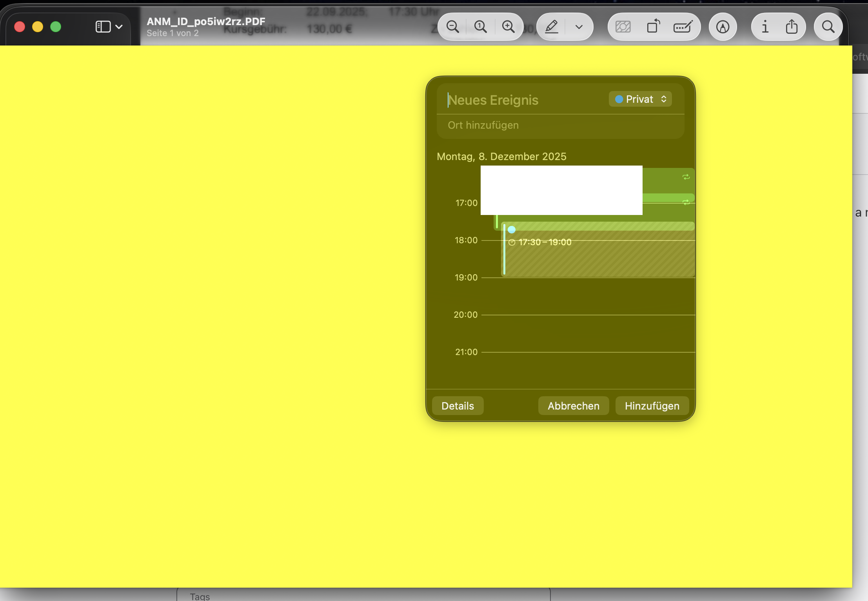Screen dimensions: 868x601
Task: Close the Preview window red button
Action: [20, 27]
